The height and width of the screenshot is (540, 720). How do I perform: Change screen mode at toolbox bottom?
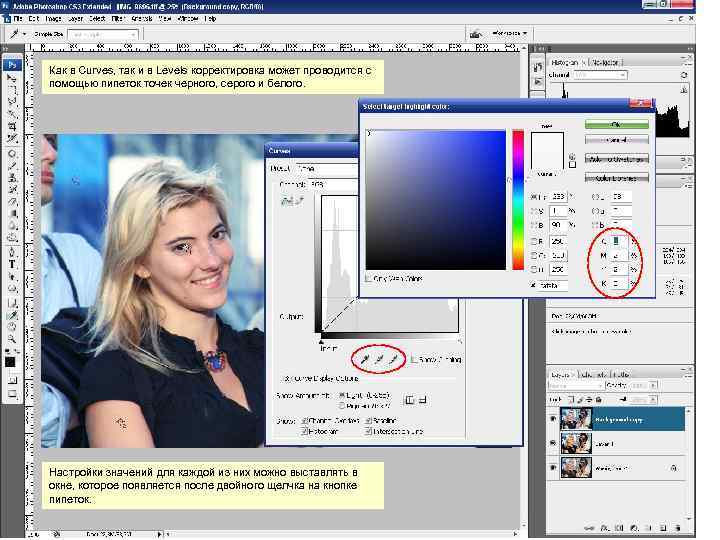click(x=11, y=394)
